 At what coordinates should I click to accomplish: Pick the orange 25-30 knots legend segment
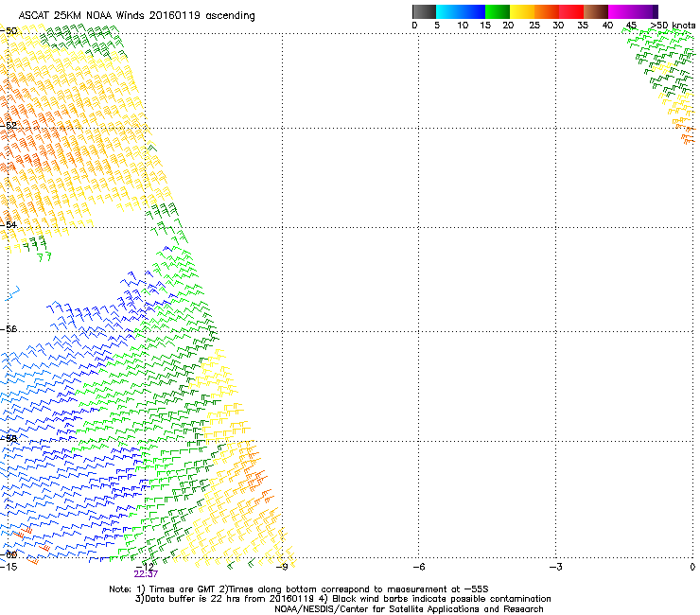[x=547, y=11]
